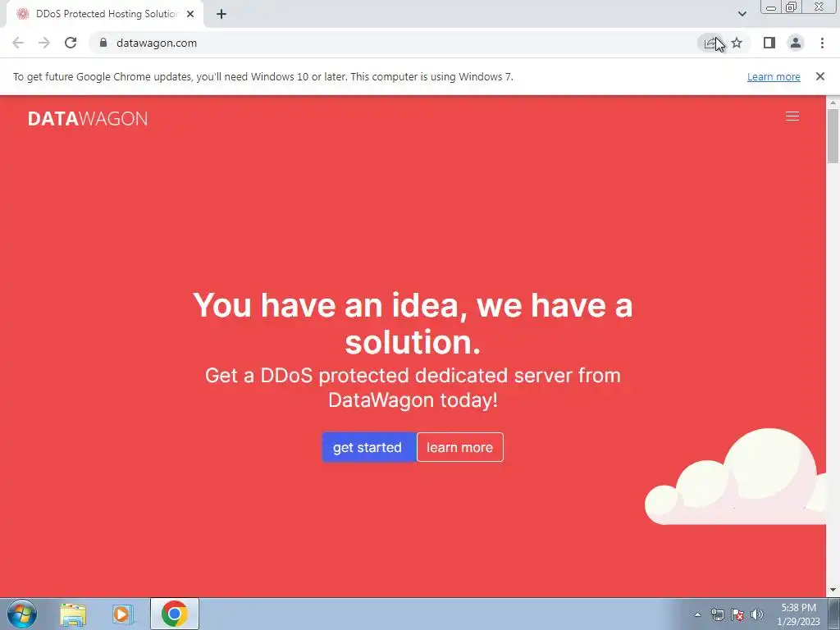Reload the page
Screen dimensions: 840x630
pyautogui.click(x=71, y=43)
